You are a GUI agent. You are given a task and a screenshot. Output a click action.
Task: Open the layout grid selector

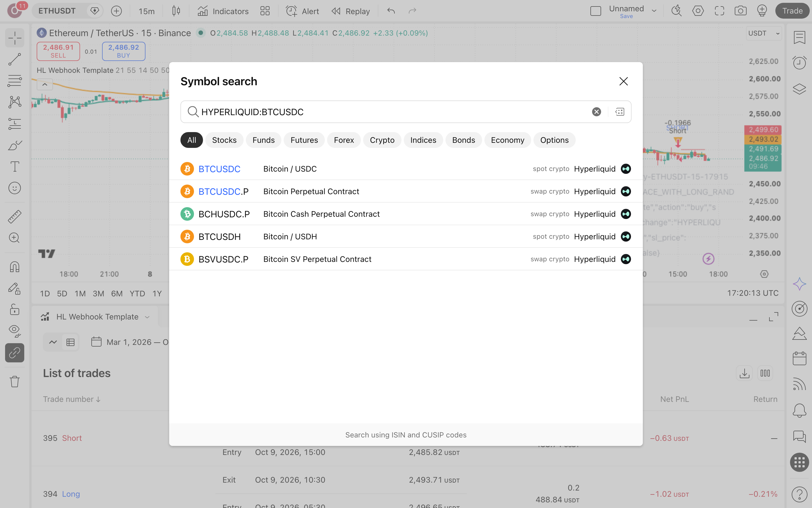tap(265, 11)
